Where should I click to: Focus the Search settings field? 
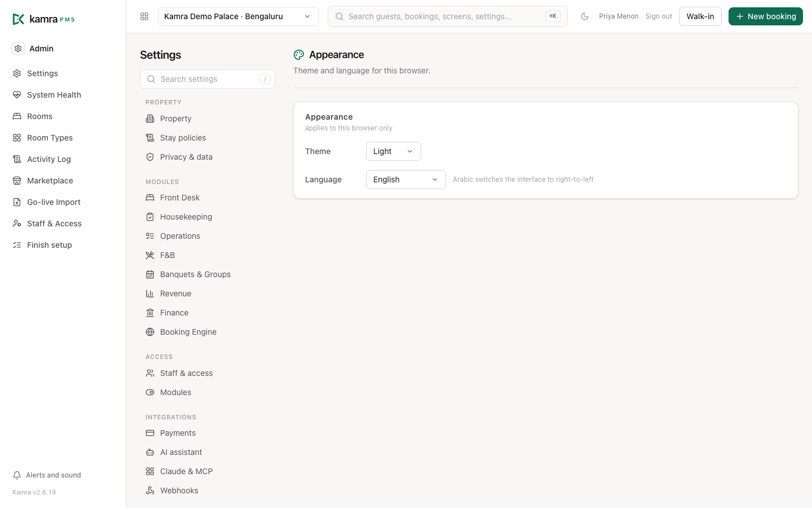coord(208,79)
